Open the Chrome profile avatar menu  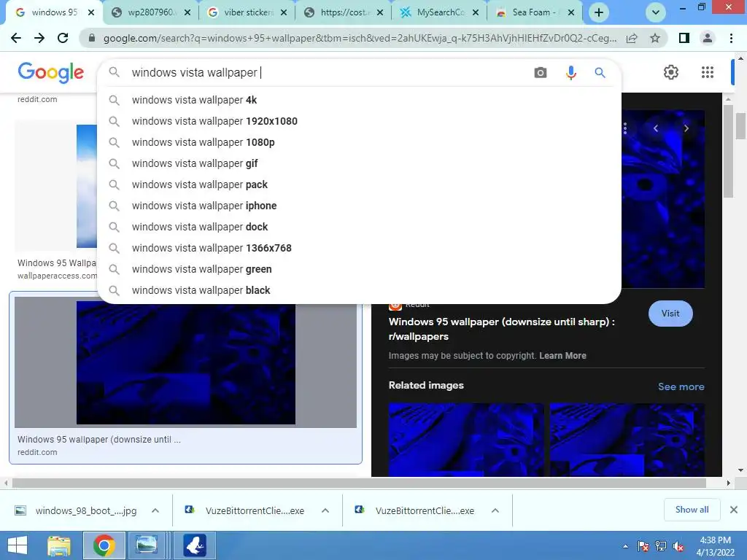pos(708,38)
